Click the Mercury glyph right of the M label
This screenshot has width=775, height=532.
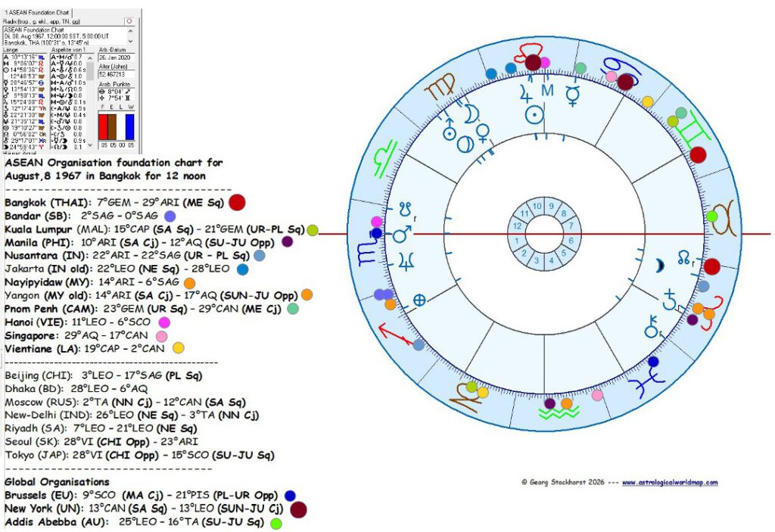click(574, 96)
